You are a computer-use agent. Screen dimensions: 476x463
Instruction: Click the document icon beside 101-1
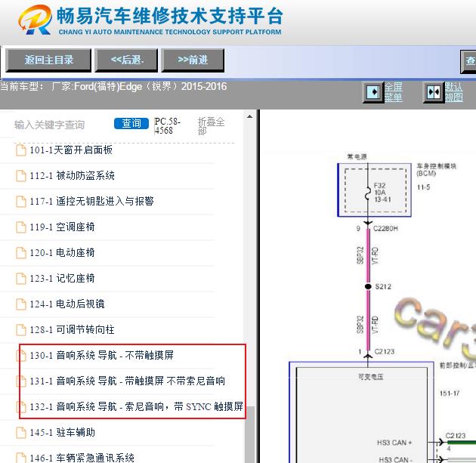(21, 150)
